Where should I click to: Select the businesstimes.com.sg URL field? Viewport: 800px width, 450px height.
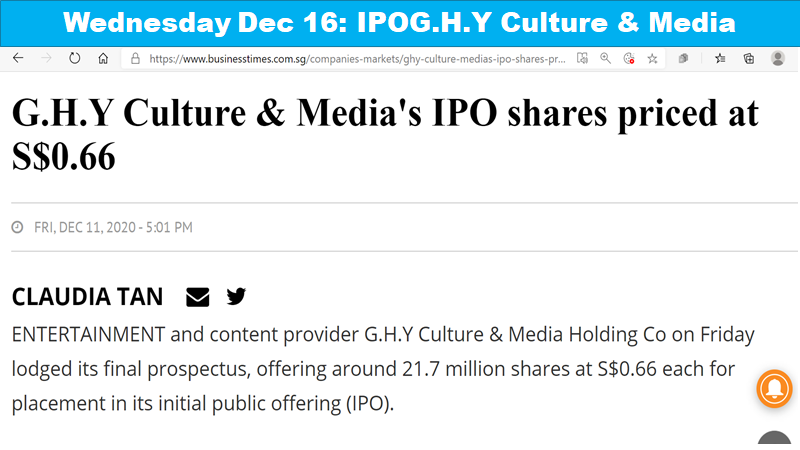pyautogui.click(x=357, y=59)
